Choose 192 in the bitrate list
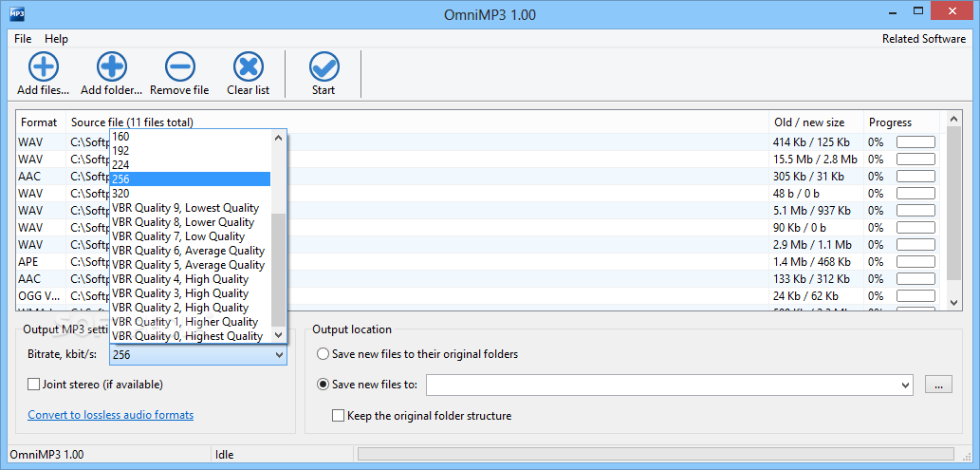The height and width of the screenshot is (470, 980). point(190,150)
